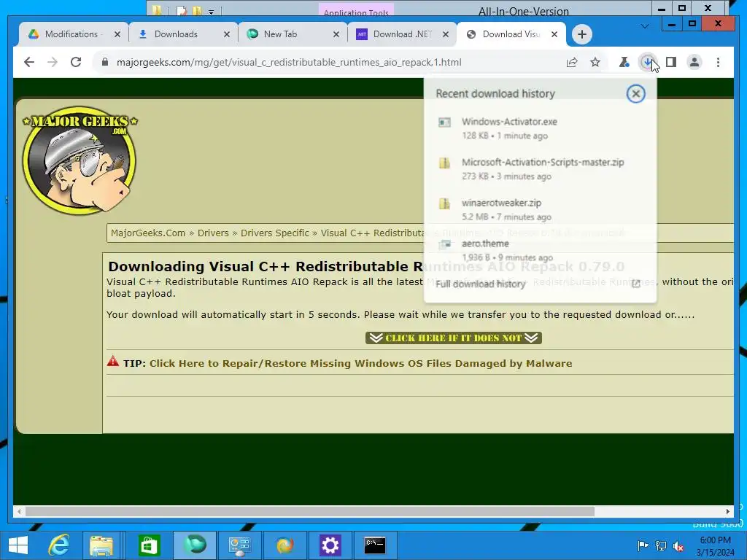Open Firefox from the taskbar
The image size is (747, 560).
[285, 545]
